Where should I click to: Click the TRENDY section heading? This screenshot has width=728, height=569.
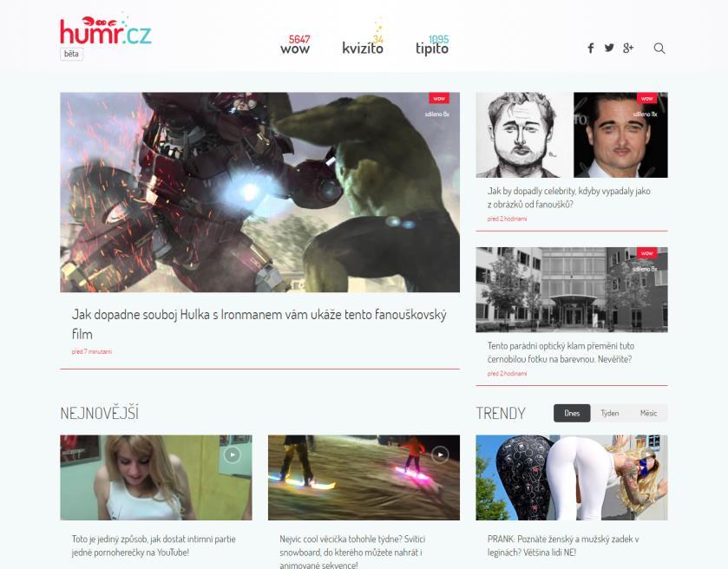click(x=501, y=413)
